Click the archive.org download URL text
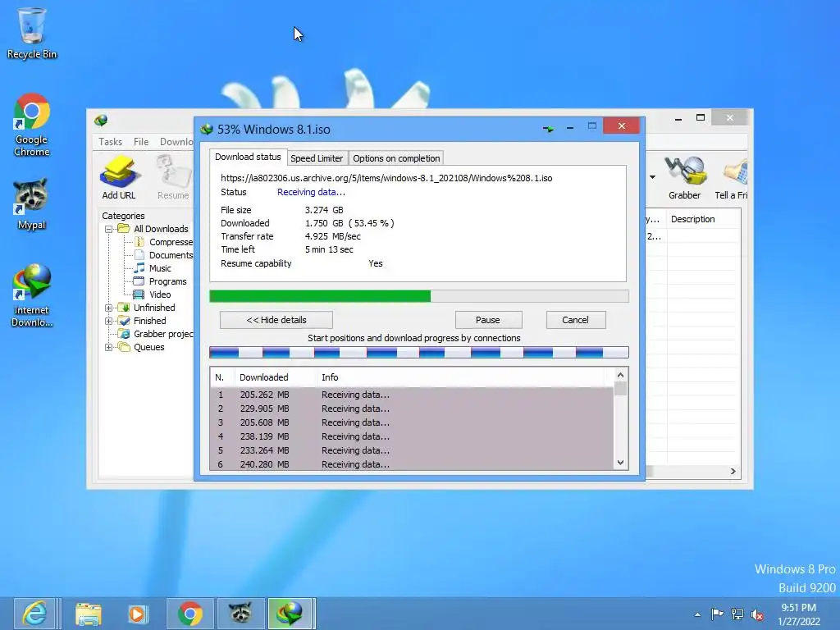Image resolution: width=840 pixels, height=630 pixels. click(x=386, y=178)
